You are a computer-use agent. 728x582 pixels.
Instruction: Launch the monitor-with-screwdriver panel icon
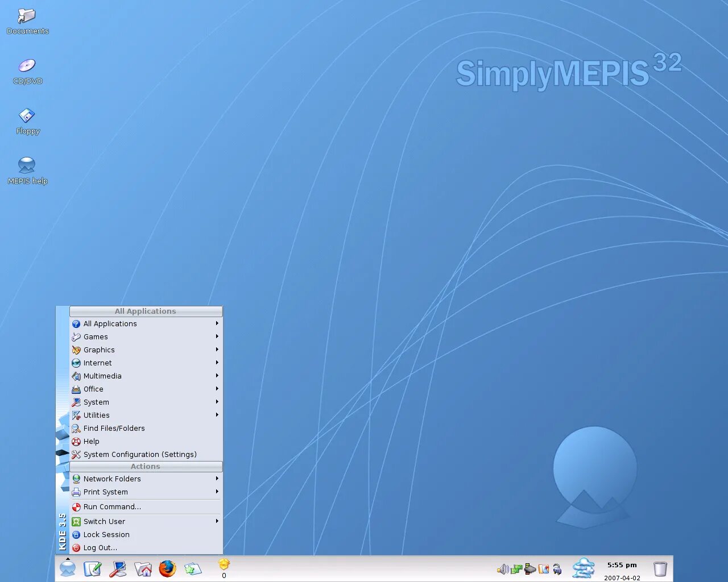(118, 568)
